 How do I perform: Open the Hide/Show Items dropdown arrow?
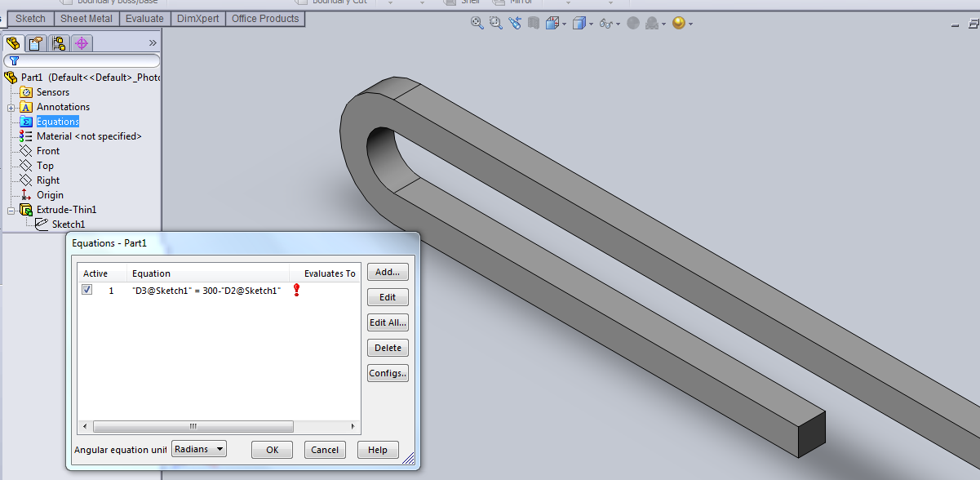[x=618, y=24]
